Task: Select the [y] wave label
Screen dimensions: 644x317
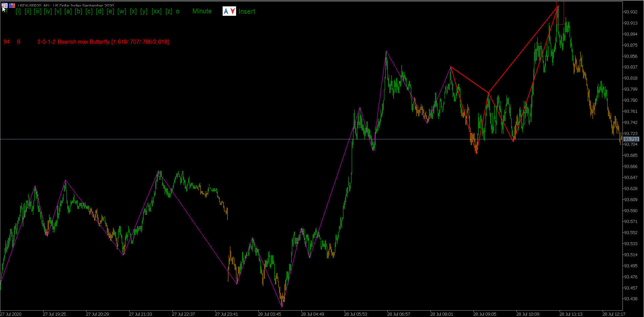Action: pyautogui.click(x=144, y=11)
